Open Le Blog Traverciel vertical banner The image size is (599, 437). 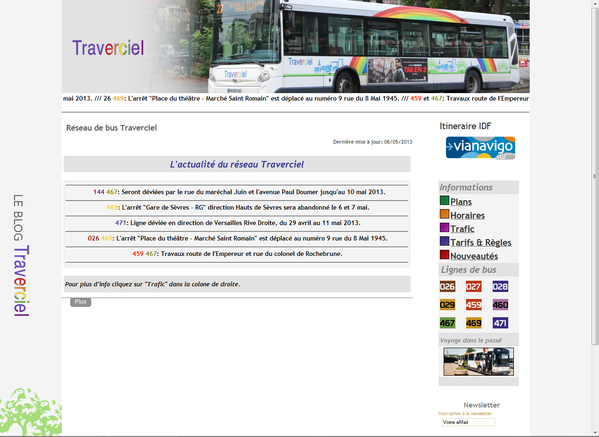21,255
